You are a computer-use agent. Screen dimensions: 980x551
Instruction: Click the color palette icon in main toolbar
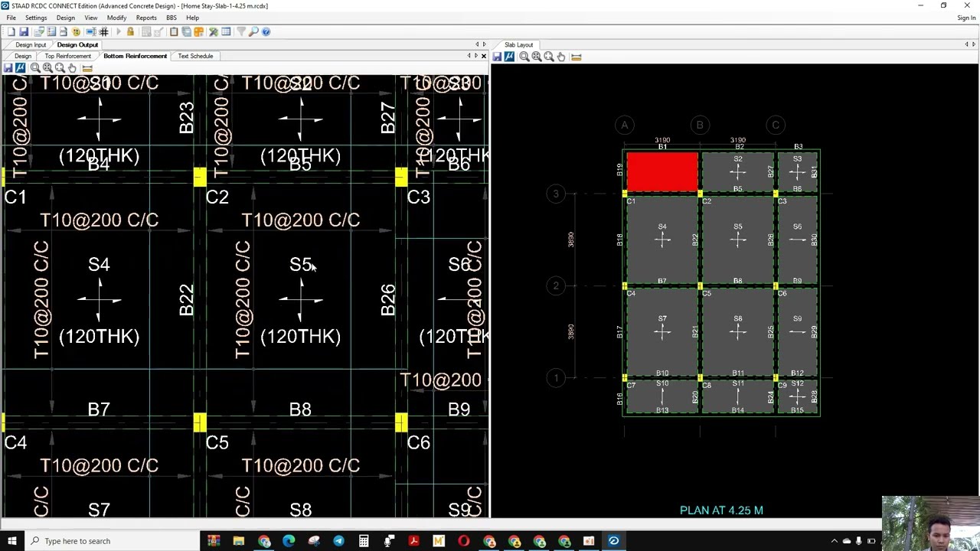click(x=76, y=31)
